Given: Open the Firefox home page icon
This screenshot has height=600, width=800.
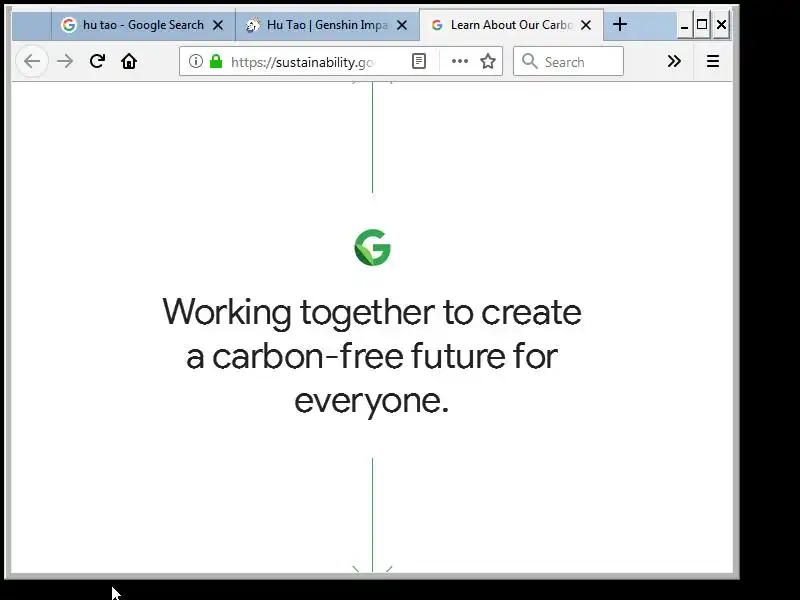Looking at the screenshot, I should [x=129, y=62].
